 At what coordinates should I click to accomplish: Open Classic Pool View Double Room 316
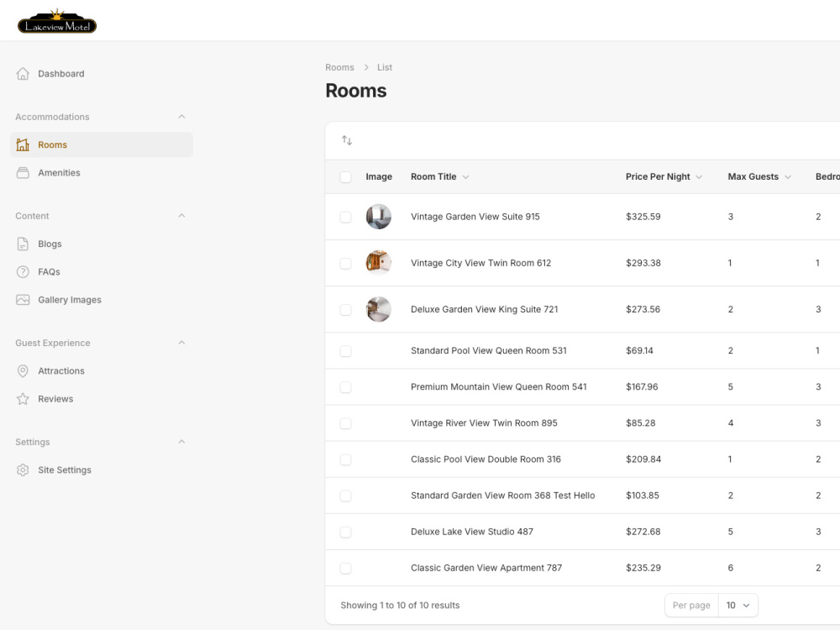486,459
